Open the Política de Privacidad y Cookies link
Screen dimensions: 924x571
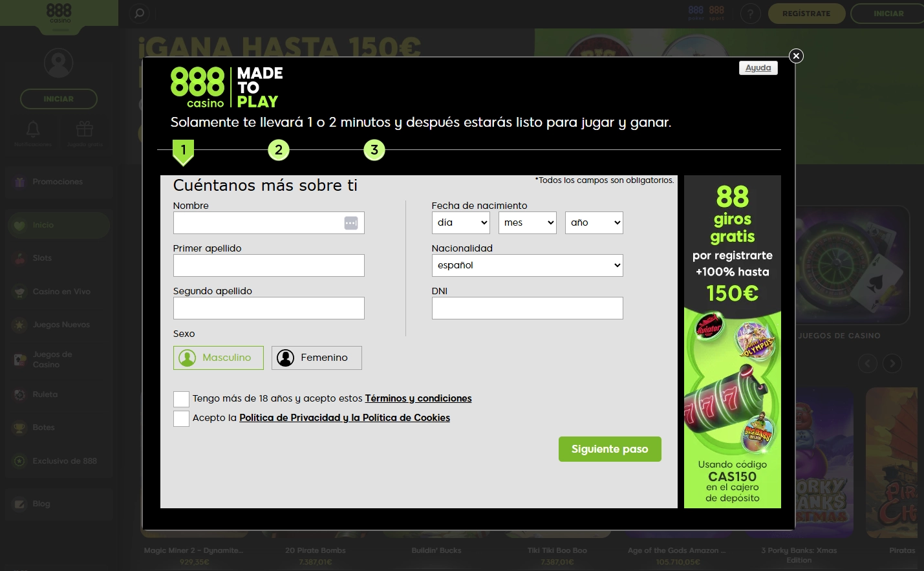(x=345, y=418)
